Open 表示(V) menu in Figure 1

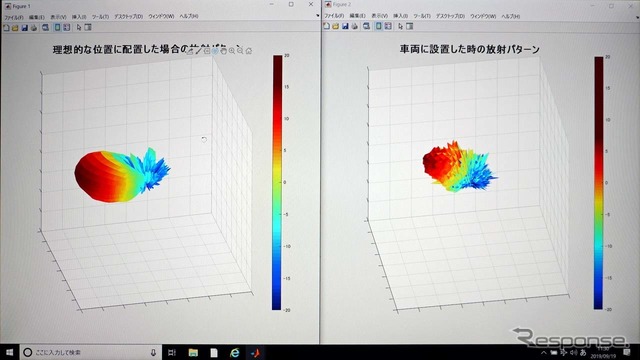click(x=58, y=17)
